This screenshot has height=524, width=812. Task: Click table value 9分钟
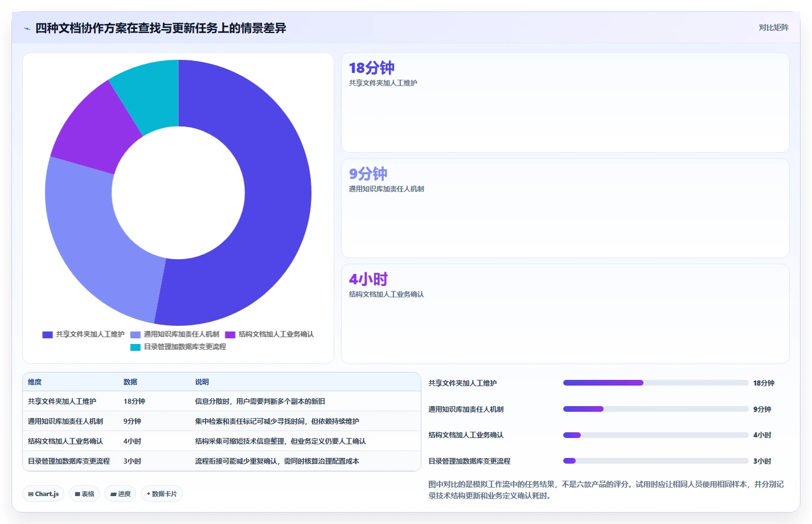tap(132, 421)
